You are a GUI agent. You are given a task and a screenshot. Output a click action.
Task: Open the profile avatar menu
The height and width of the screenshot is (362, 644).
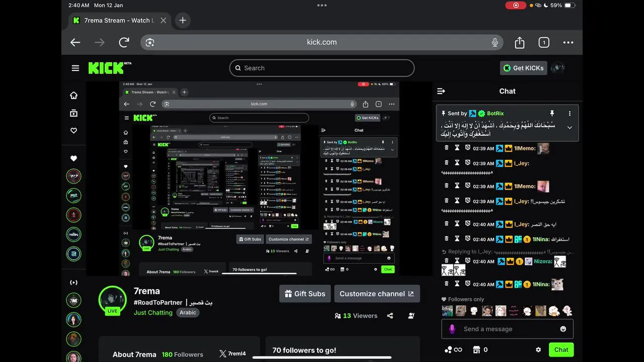coord(558,68)
